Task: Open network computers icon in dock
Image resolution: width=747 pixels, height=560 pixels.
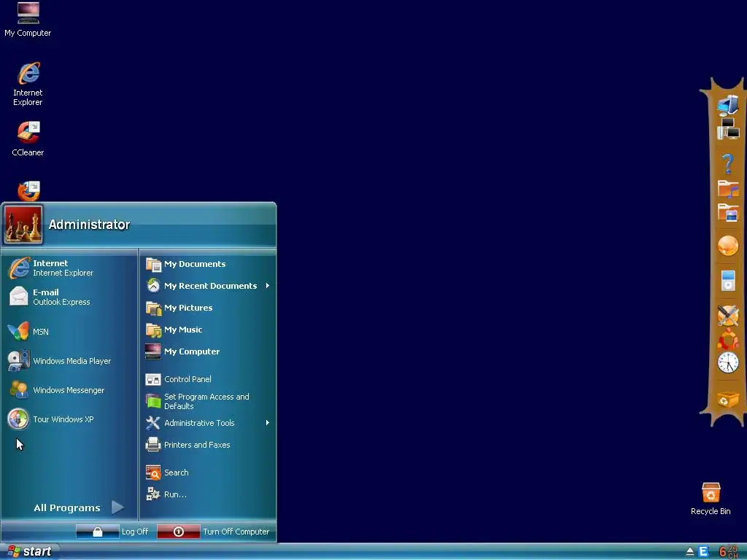Action: (x=728, y=129)
